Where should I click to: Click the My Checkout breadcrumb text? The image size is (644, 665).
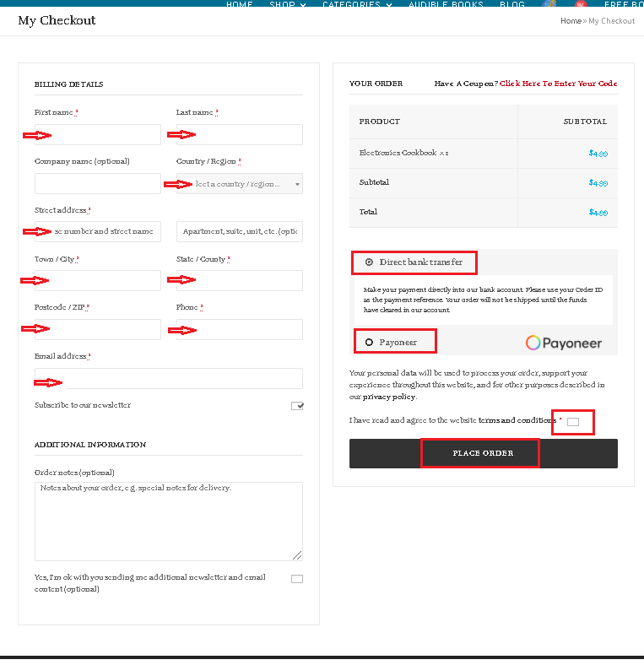click(x=612, y=21)
